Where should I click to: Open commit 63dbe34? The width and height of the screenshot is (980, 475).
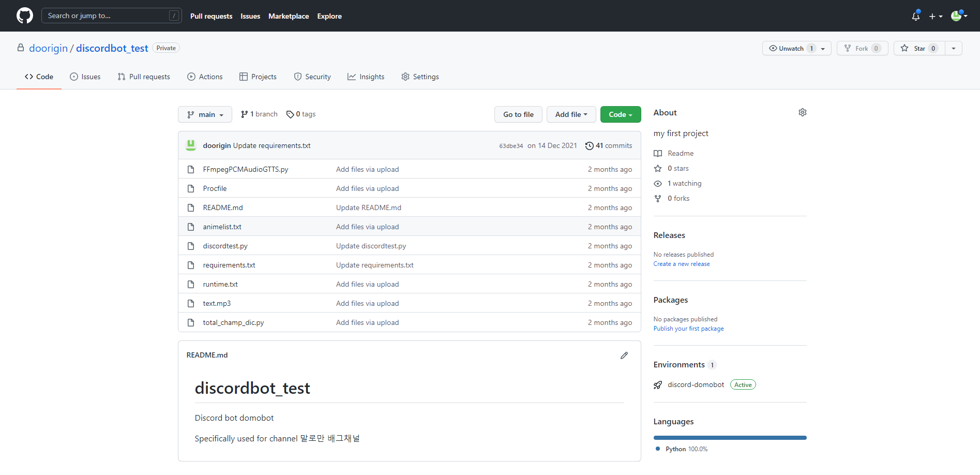(511, 146)
